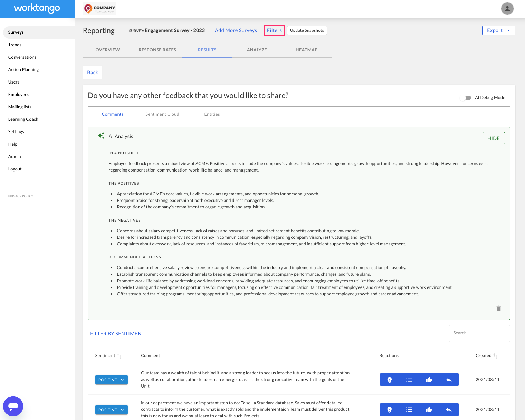The height and width of the screenshot is (420, 525).
Task: Expand second comment's POSITIVE sentiment dropdown
Action: pyautogui.click(x=111, y=410)
